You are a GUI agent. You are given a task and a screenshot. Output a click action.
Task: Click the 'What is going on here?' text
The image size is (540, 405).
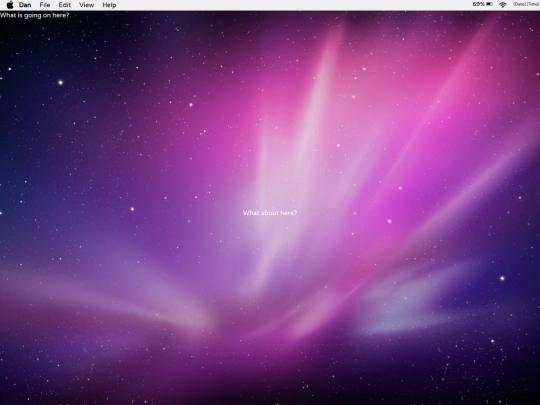[34, 15]
